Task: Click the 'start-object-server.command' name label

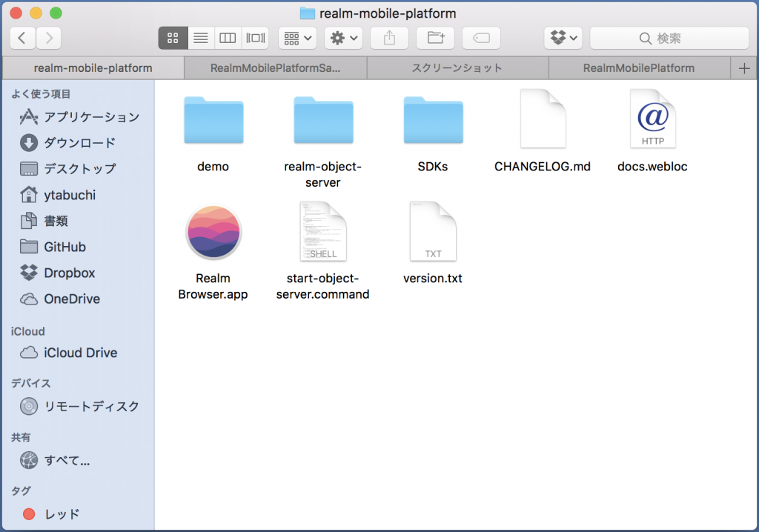Action: [x=323, y=286]
